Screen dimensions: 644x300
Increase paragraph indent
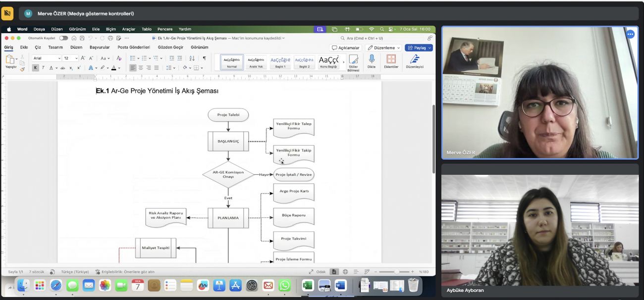click(179, 58)
